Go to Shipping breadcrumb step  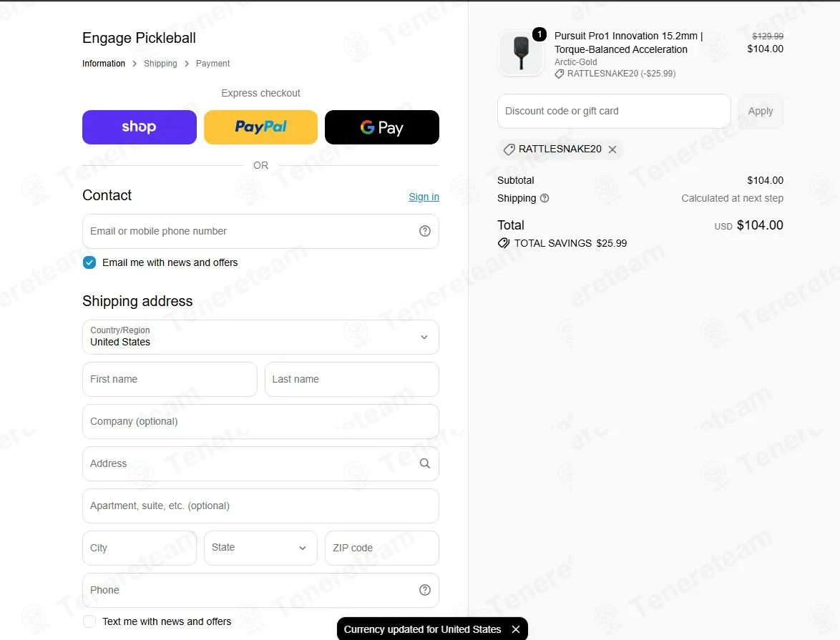click(x=160, y=63)
